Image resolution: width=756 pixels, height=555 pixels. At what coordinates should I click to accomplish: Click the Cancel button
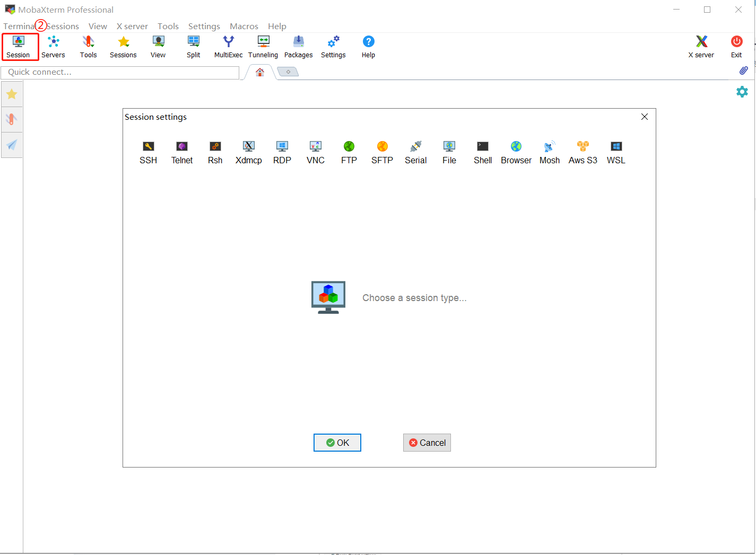pos(427,443)
